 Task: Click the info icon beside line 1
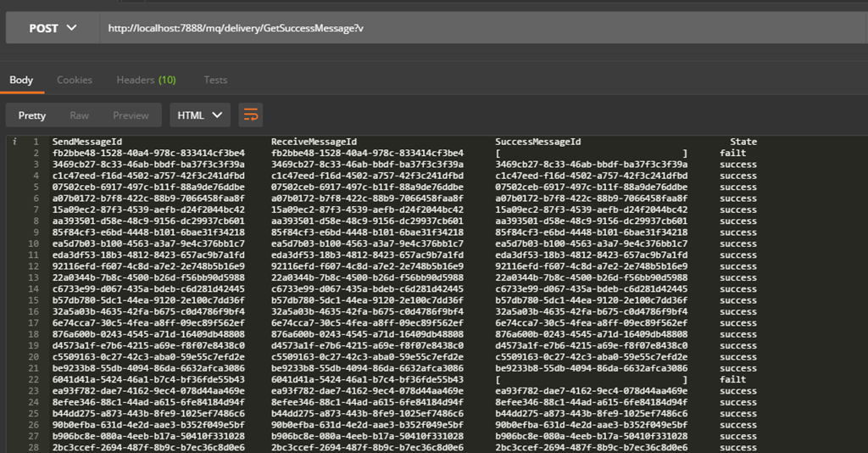tap(15, 142)
